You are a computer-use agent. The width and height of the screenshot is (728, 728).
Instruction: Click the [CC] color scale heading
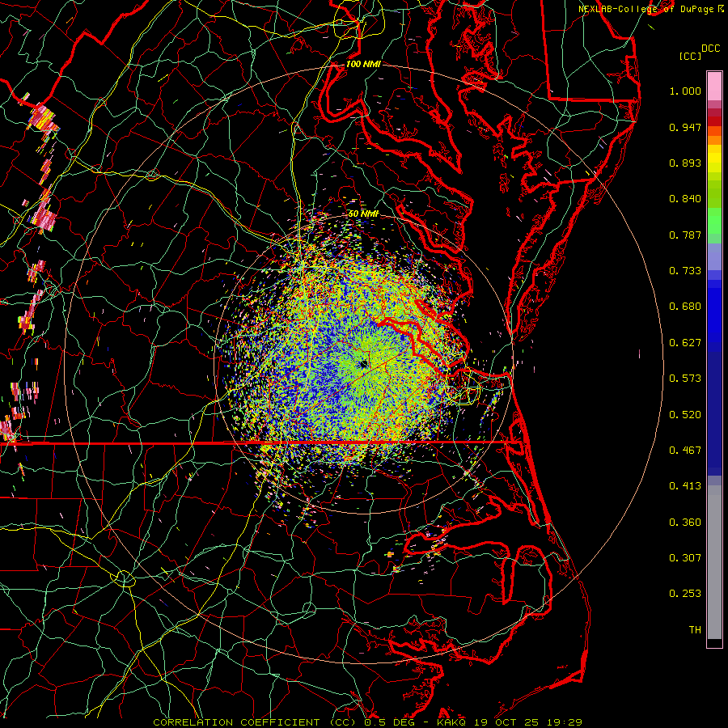tap(690, 56)
